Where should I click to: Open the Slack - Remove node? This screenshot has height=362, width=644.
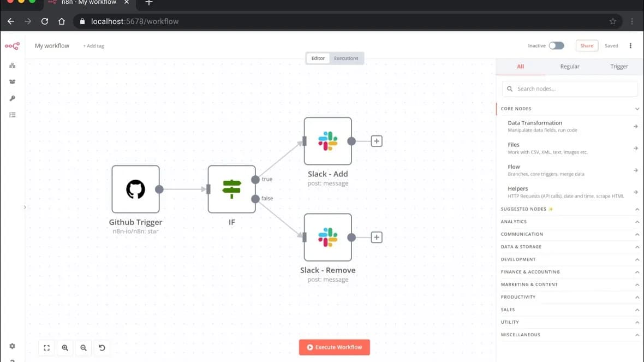[328, 237]
